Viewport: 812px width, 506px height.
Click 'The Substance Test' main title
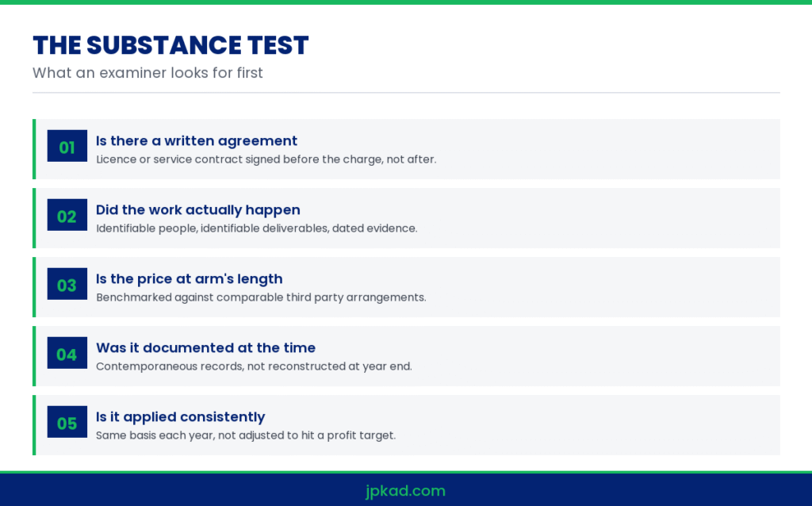pos(170,45)
